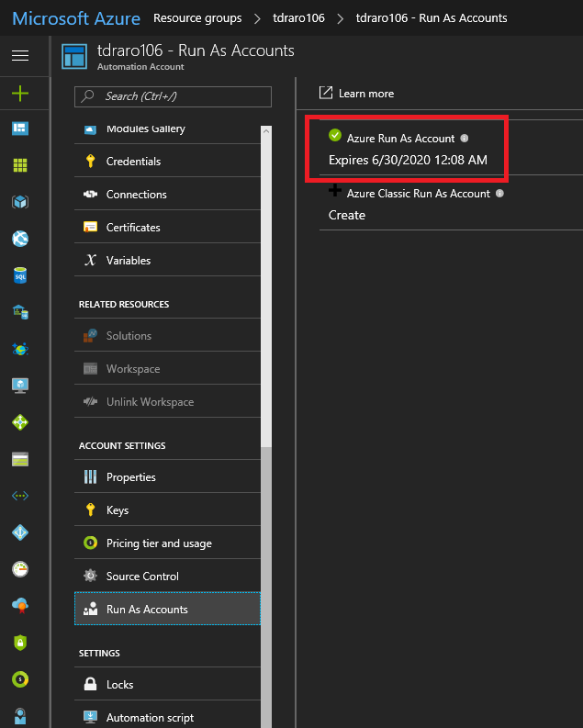Go to the tdraro106 breadcrumb
This screenshot has height=728, width=583.
click(x=298, y=18)
